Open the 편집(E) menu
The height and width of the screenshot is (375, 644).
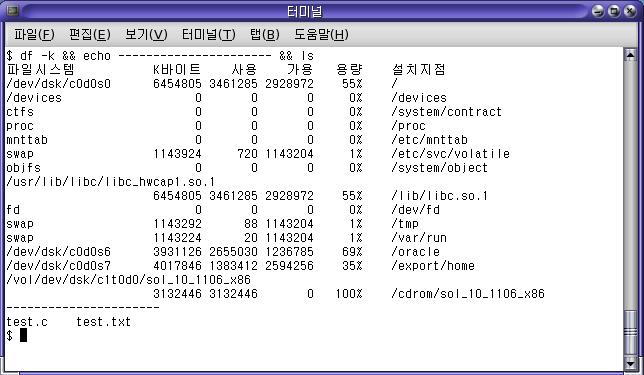tap(90, 35)
